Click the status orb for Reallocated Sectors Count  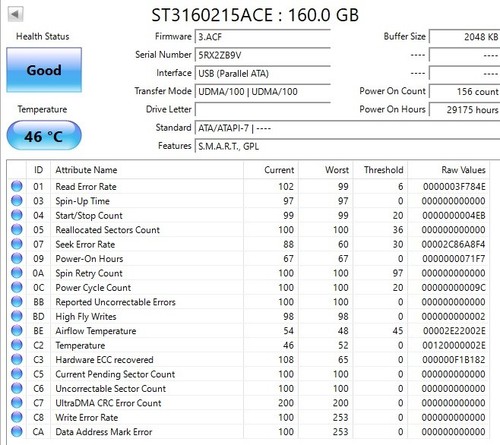click(x=17, y=230)
